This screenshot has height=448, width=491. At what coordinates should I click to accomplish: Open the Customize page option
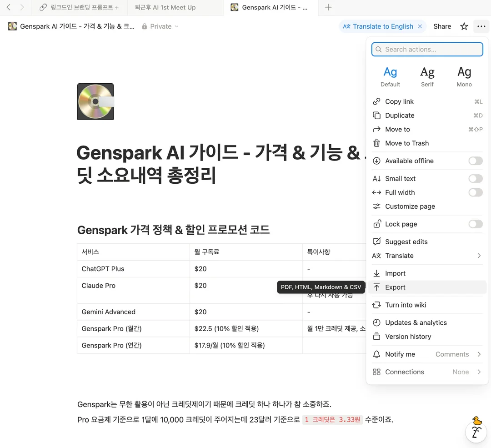[x=427, y=206]
